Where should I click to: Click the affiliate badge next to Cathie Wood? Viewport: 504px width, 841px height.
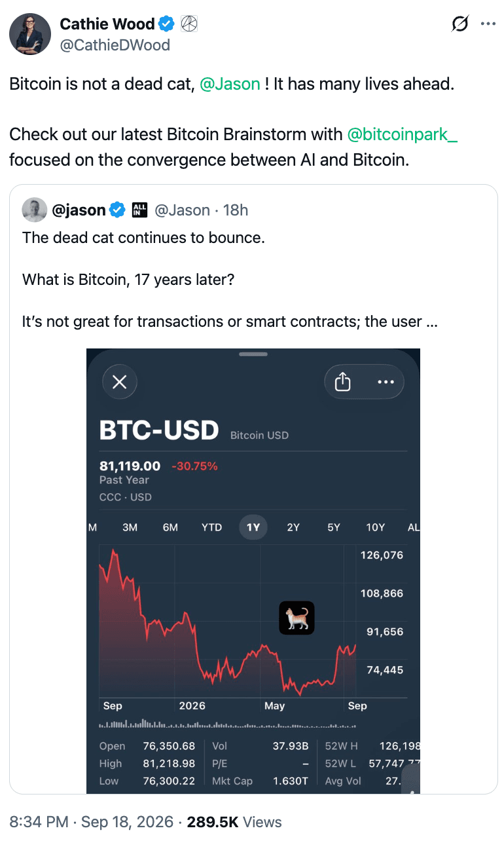point(189,24)
